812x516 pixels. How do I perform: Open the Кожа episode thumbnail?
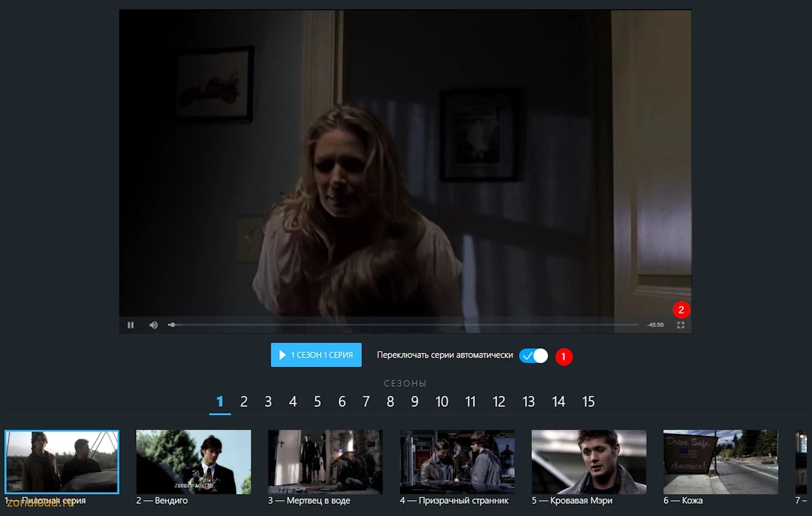[x=721, y=462]
